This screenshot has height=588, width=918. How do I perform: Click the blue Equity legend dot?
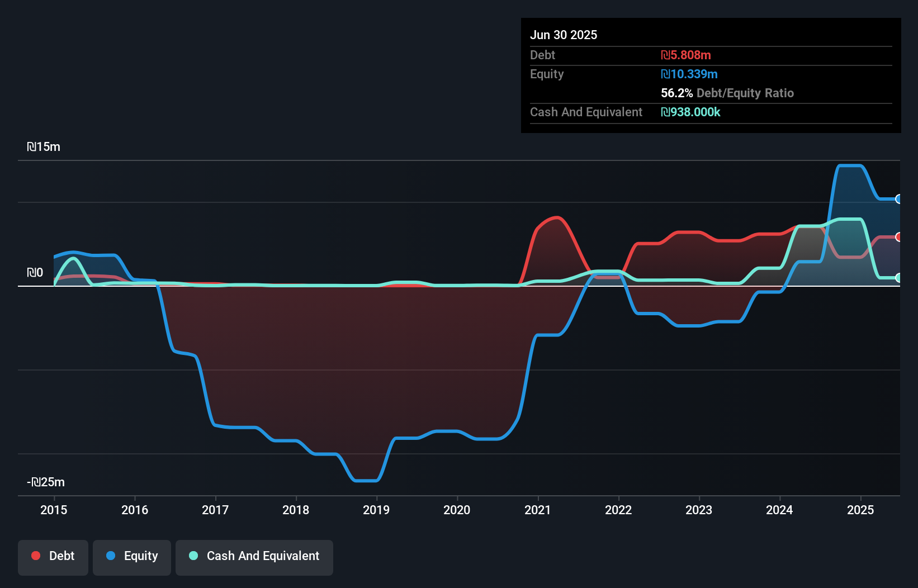pyautogui.click(x=111, y=556)
